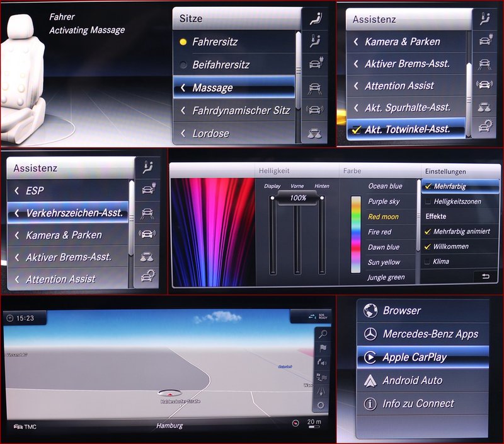The height and width of the screenshot is (444, 504).
Task: Tap the magnifier search icon on the map
Action: click(x=323, y=334)
